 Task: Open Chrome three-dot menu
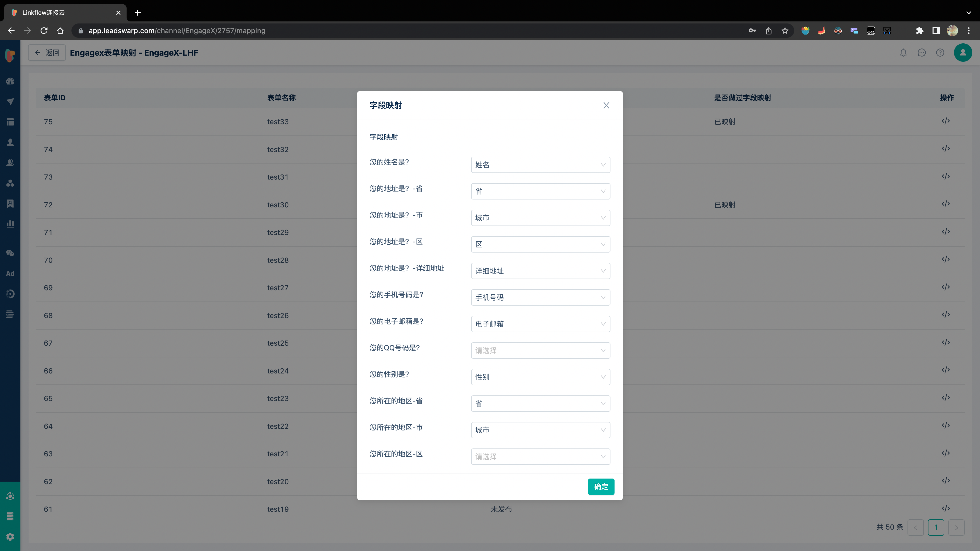tap(969, 30)
